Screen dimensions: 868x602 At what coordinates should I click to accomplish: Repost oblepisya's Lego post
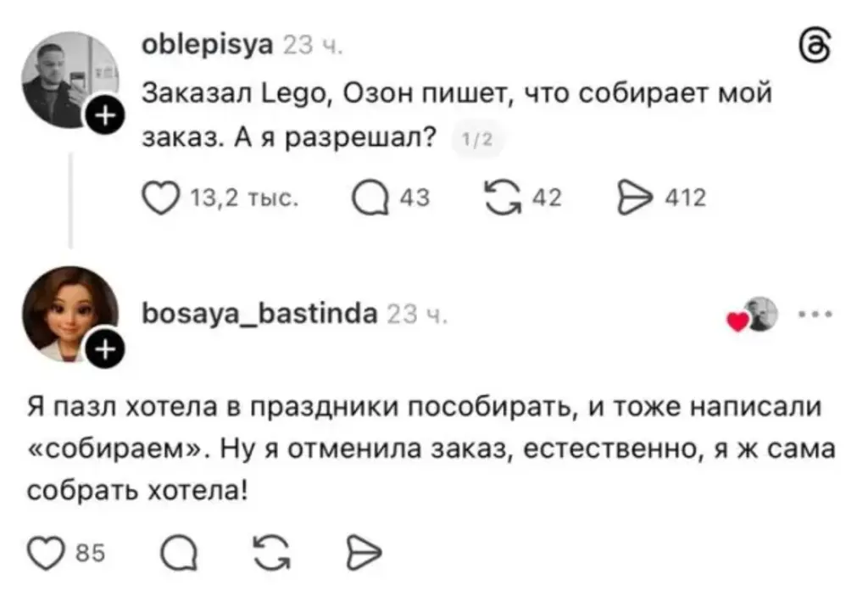[504, 198]
